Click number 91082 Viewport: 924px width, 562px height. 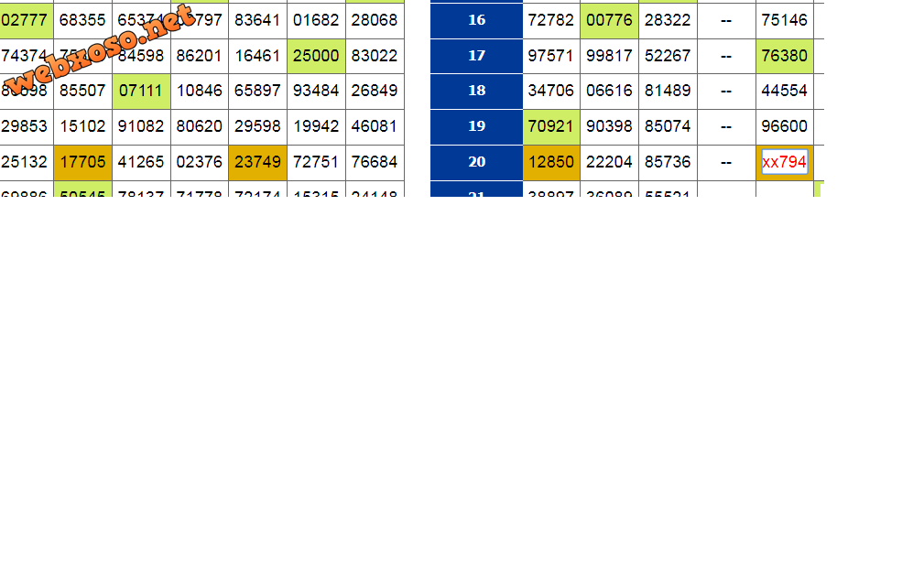coord(141,126)
